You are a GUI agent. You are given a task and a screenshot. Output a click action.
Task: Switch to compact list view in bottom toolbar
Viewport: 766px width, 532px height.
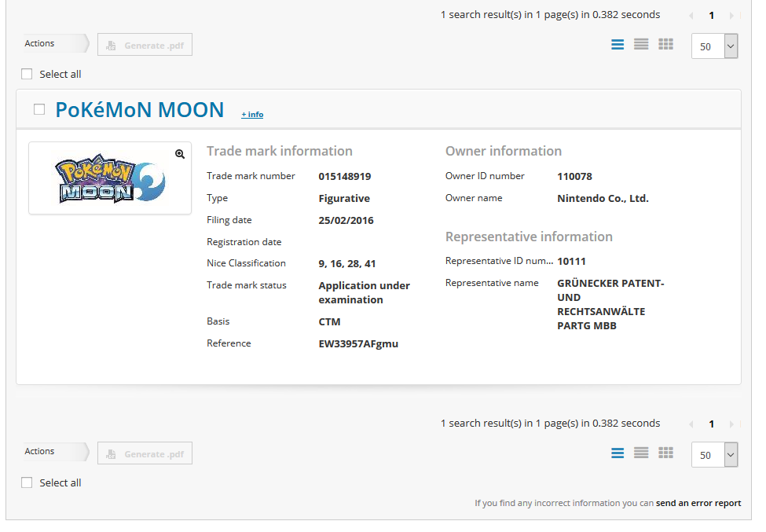tap(641, 453)
